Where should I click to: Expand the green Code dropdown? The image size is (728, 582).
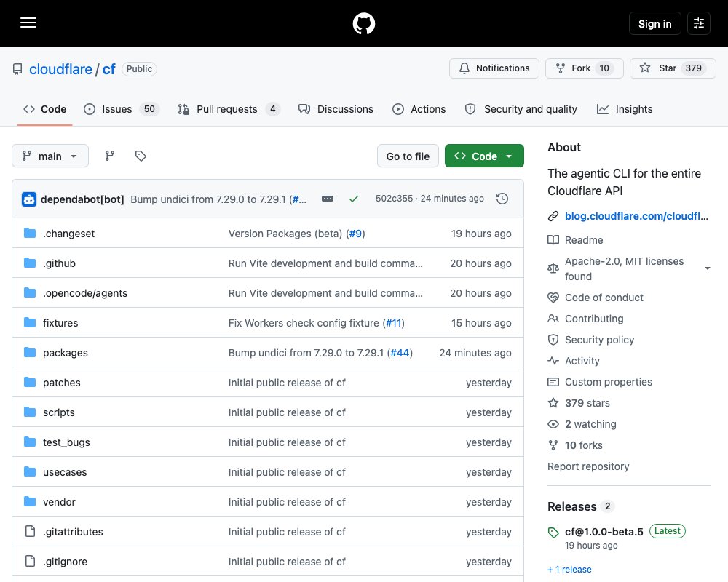pyautogui.click(x=484, y=156)
